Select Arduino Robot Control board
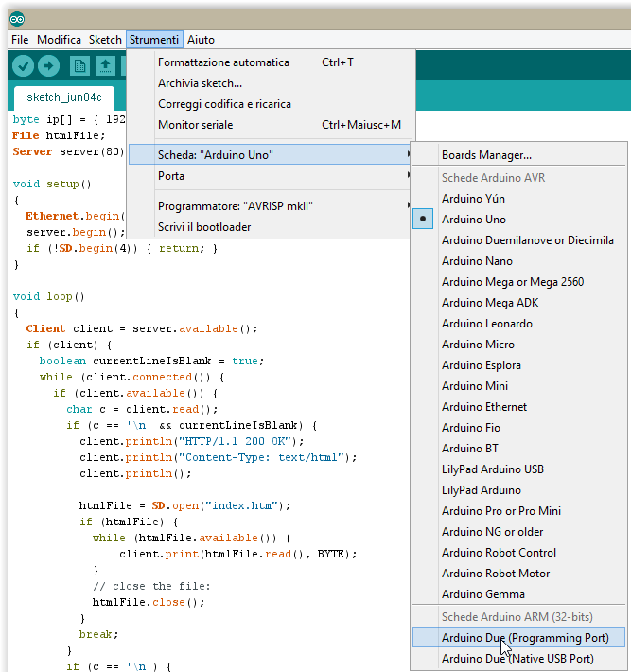631x672 pixels. pyautogui.click(x=518, y=553)
